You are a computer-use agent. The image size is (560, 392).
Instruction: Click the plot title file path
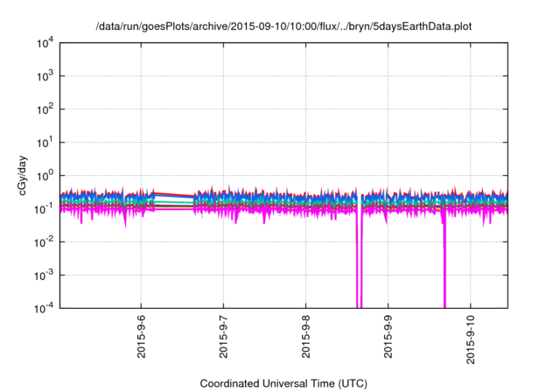[x=283, y=26]
